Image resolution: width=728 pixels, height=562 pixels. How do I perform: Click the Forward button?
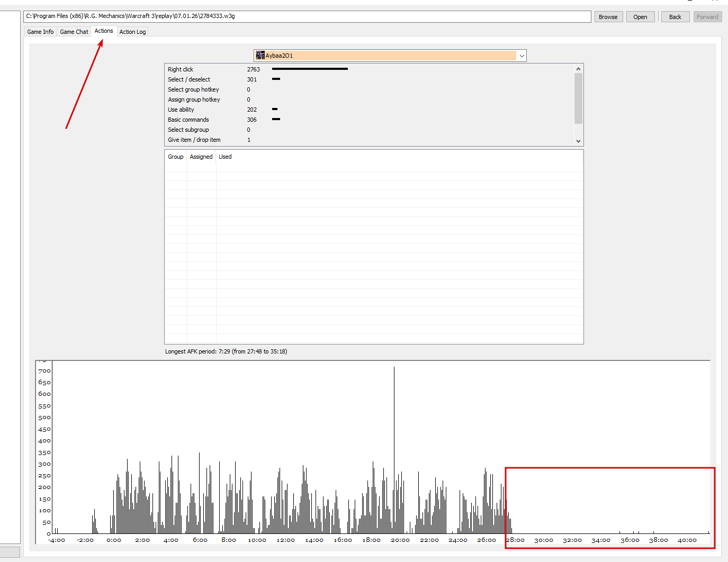[x=707, y=17]
